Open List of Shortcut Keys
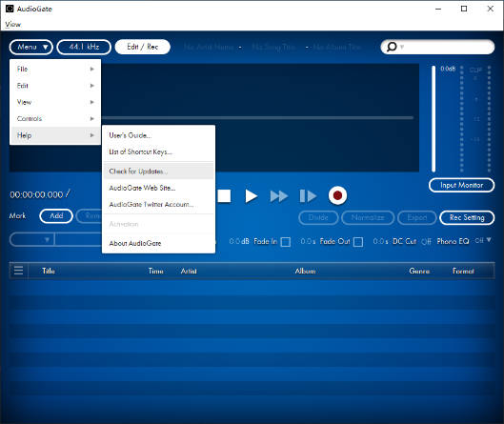Viewport: 504px width, 424px height. click(x=158, y=151)
